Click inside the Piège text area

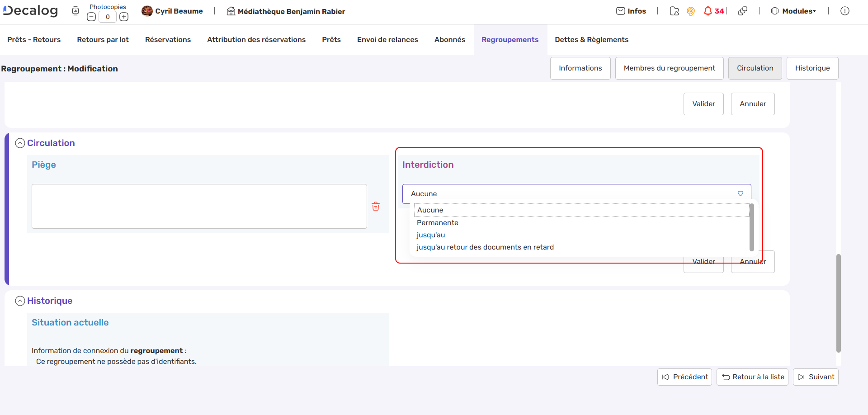[199, 206]
